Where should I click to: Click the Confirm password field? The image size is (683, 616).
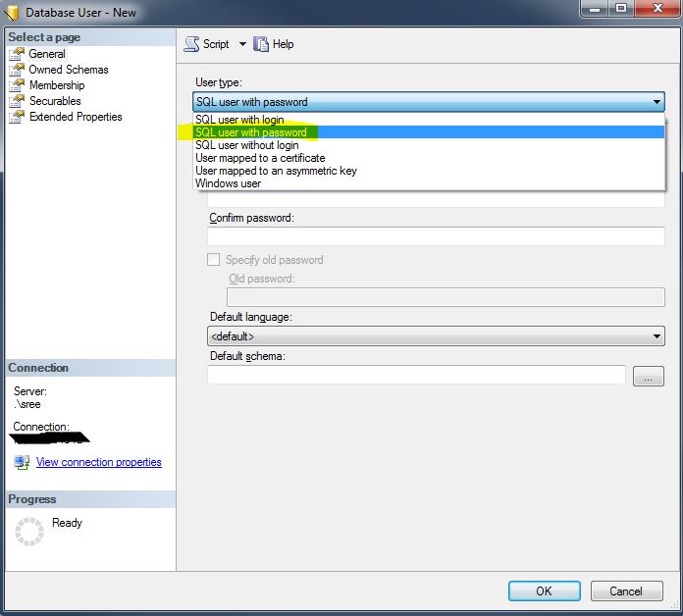pyautogui.click(x=436, y=236)
